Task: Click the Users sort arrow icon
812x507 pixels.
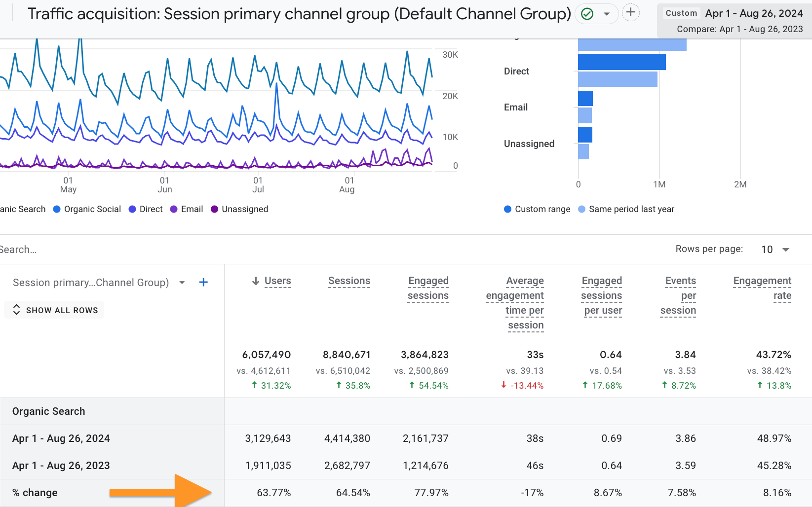Action: point(256,281)
